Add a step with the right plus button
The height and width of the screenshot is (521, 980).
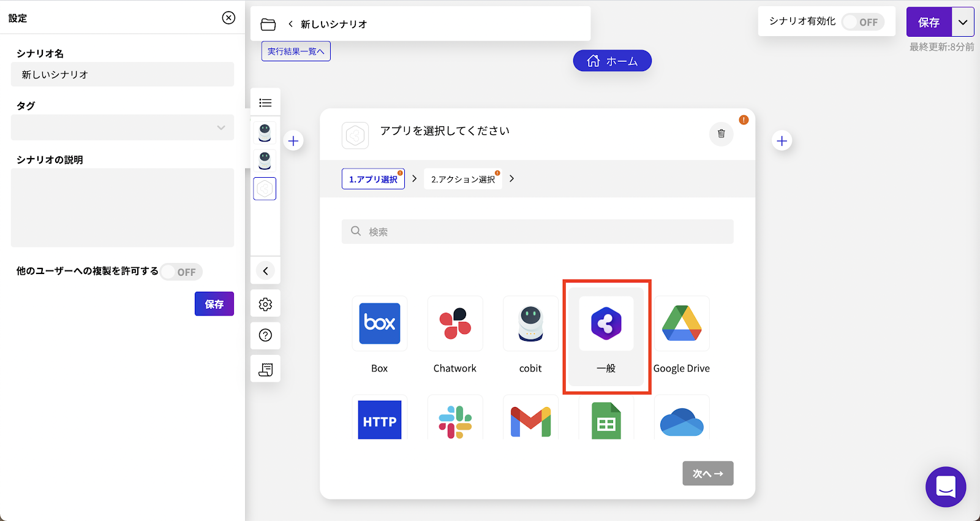tap(782, 141)
